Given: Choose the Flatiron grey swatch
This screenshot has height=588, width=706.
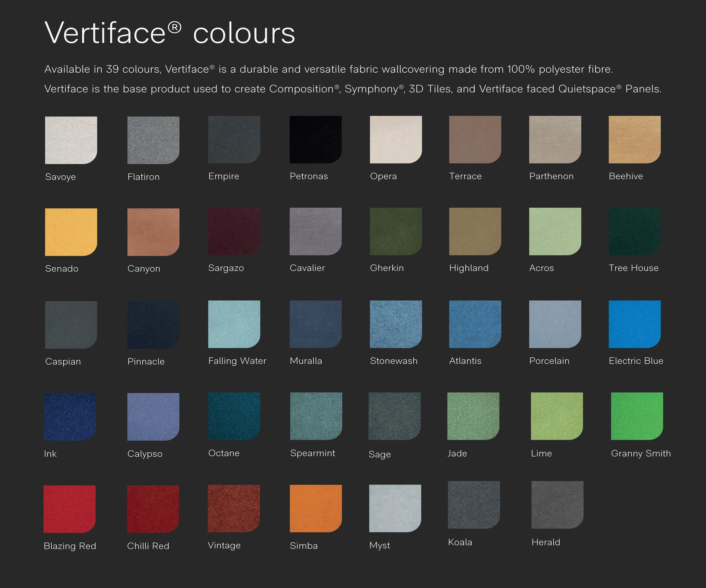Looking at the screenshot, I should [153, 140].
